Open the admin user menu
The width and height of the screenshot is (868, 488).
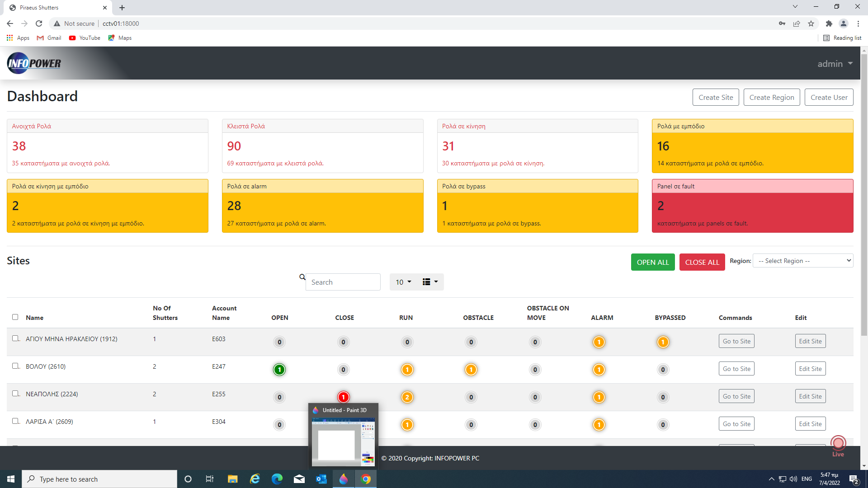pyautogui.click(x=835, y=64)
